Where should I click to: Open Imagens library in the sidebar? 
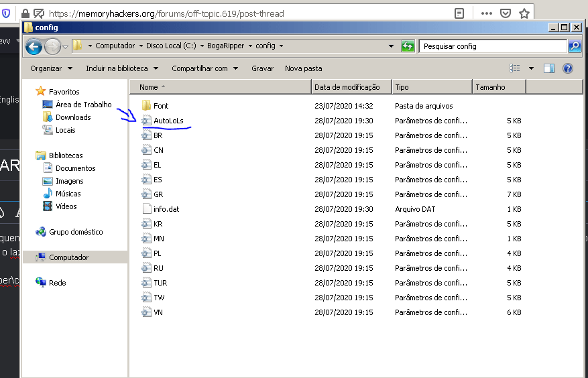point(69,181)
